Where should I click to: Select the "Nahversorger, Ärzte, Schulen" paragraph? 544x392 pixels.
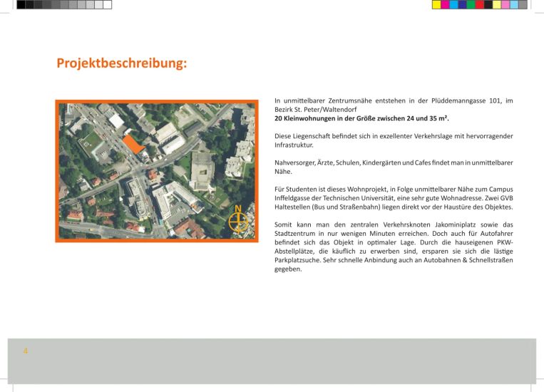[394, 167]
